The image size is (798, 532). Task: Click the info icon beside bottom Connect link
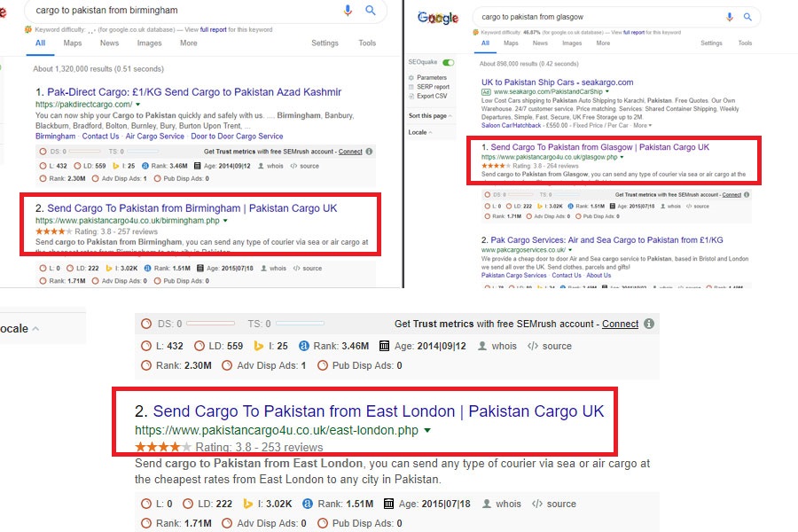pos(649,324)
